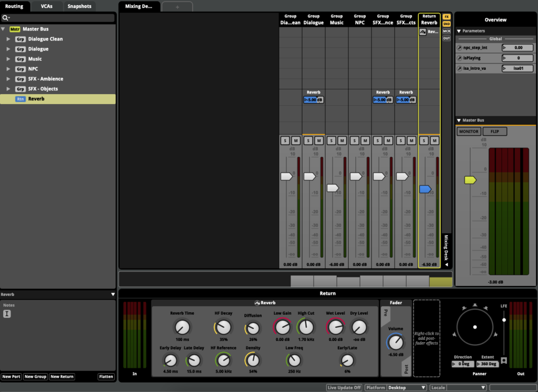538x392 pixels.
Task: Toggle the FX section visibility button
Action: point(447,17)
